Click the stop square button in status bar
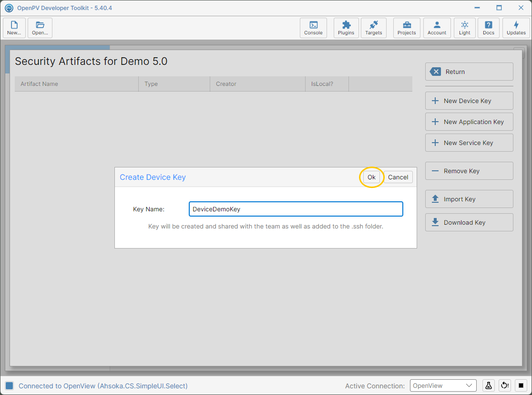Image resolution: width=532 pixels, height=395 pixels. tap(521, 385)
